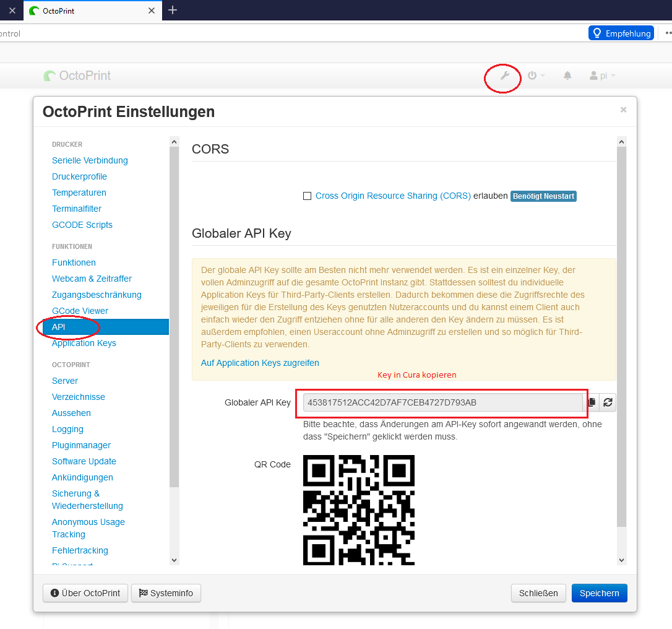
Task: Click the Benötigt Neustart badge
Action: tap(543, 196)
